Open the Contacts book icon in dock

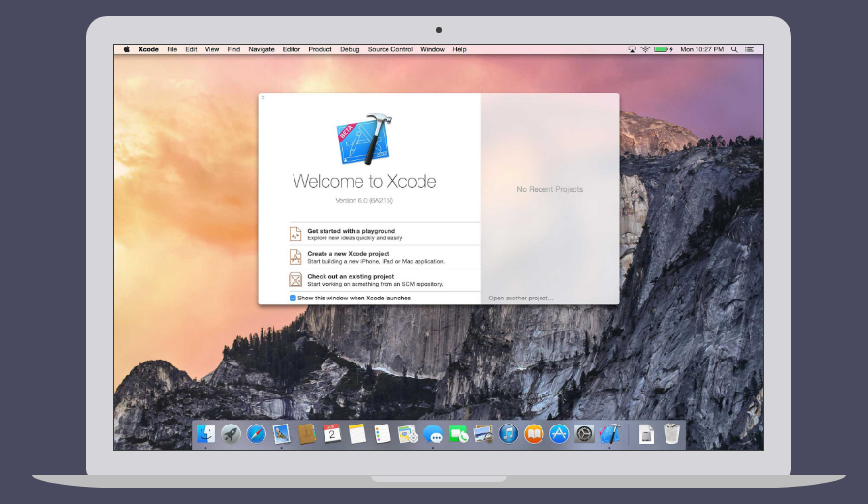[x=307, y=433]
